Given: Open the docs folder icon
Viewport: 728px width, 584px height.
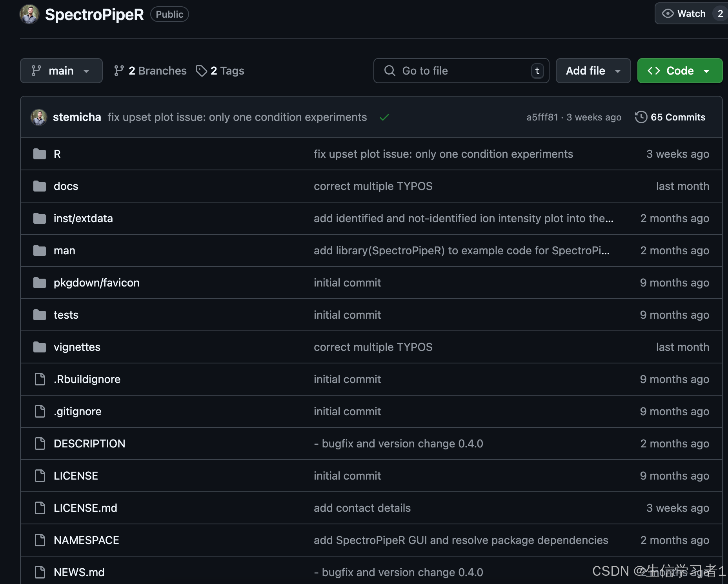Looking at the screenshot, I should [40, 186].
